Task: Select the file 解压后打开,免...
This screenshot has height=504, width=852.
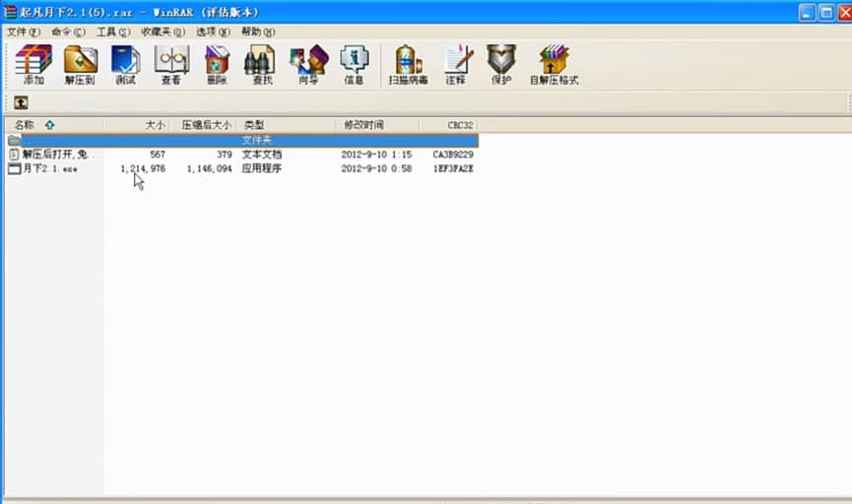Action: point(57,155)
